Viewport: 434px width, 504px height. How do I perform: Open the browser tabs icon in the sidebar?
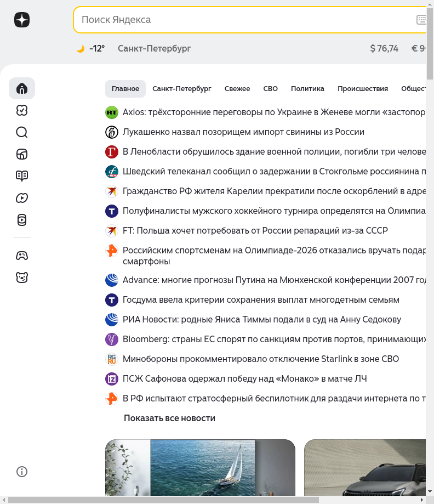point(22,154)
